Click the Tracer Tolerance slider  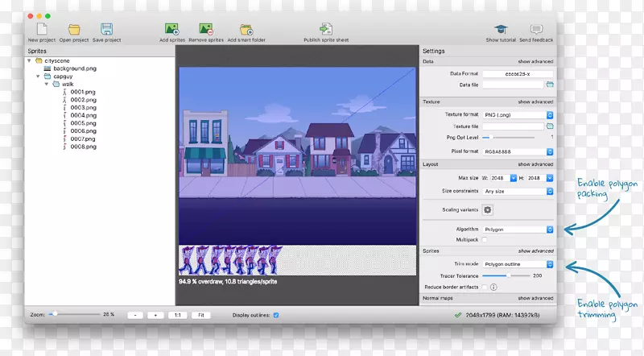click(507, 275)
